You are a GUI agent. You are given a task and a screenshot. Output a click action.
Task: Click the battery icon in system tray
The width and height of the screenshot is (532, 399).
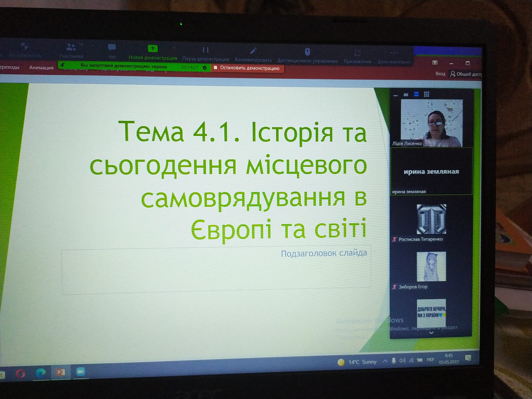pyautogui.click(x=420, y=360)
